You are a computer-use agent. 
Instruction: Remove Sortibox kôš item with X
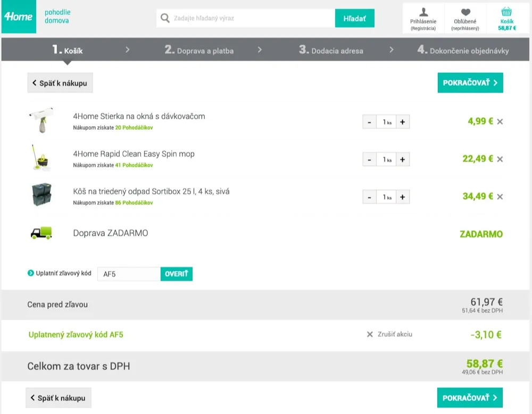(500, 196)
